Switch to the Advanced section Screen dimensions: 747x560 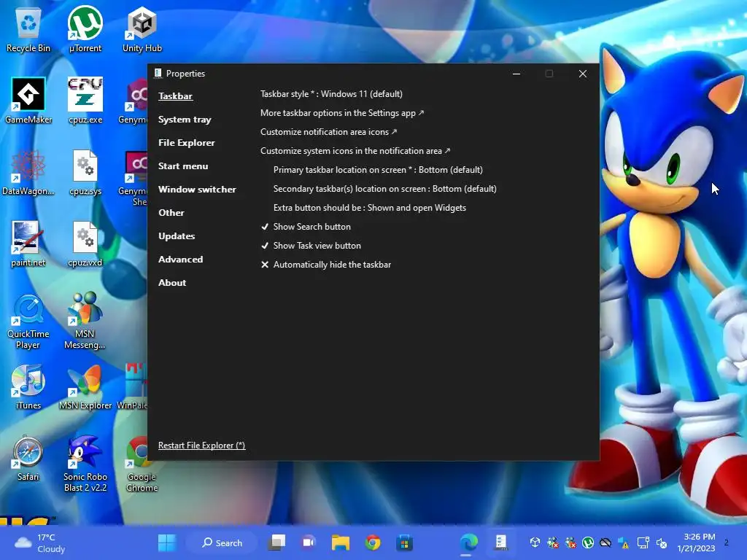[x=181, y=260]
